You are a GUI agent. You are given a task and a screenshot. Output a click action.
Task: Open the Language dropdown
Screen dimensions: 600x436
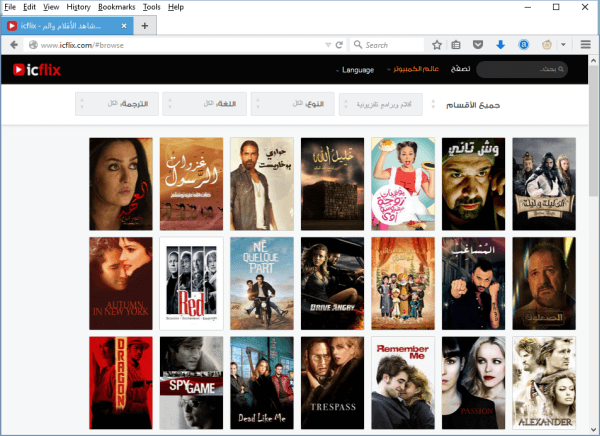tap(355, 70)
